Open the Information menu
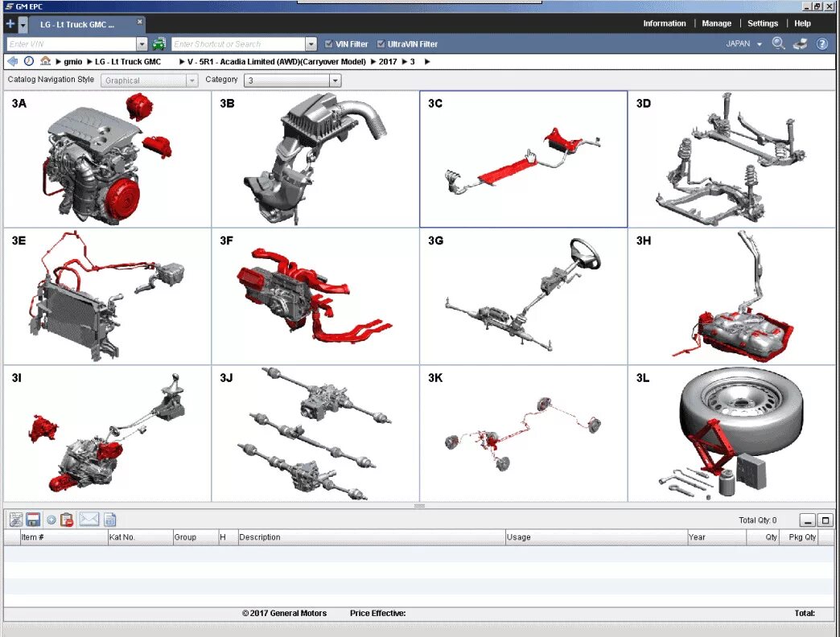The height and width of the screenshot is (637, 840). click(x=665, y=23)
